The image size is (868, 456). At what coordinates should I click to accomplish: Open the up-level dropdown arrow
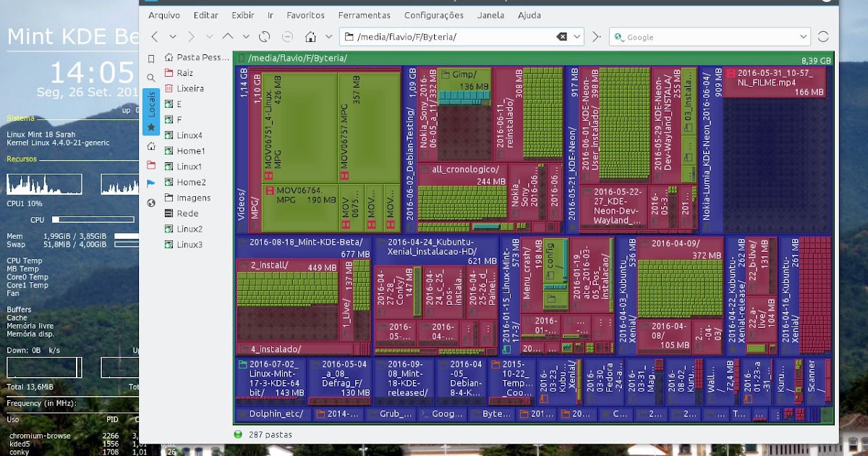pos(246,37)
